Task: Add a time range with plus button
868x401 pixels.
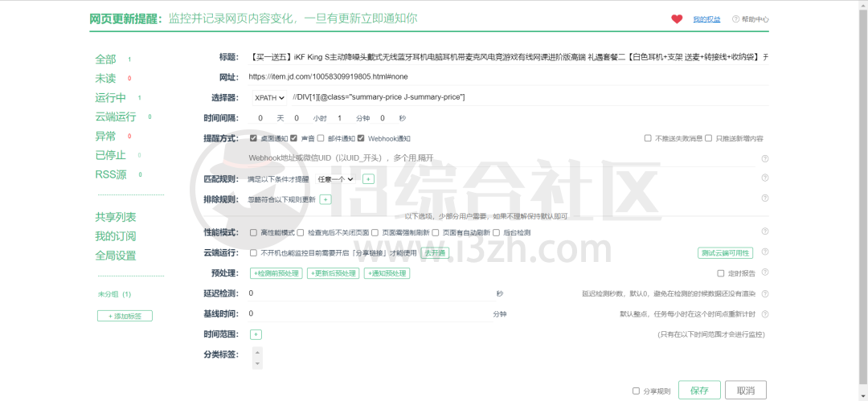Action: click(x=256, y=334)
